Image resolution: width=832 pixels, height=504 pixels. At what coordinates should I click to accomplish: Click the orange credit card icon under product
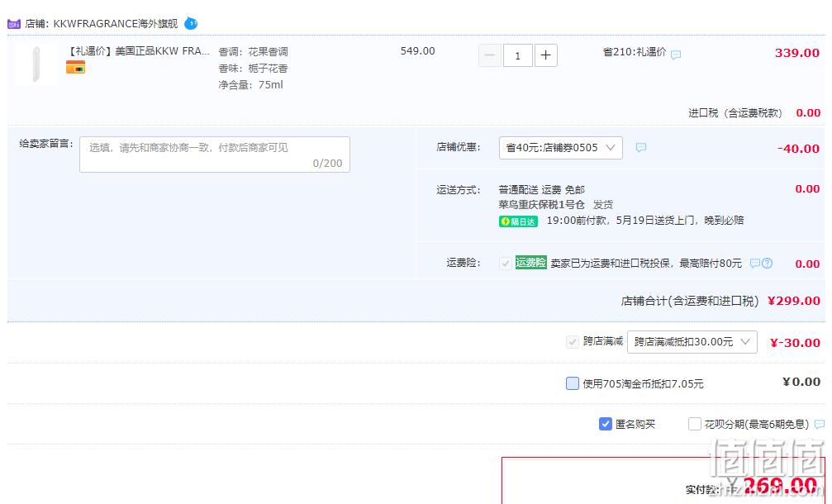click(75, 68)
